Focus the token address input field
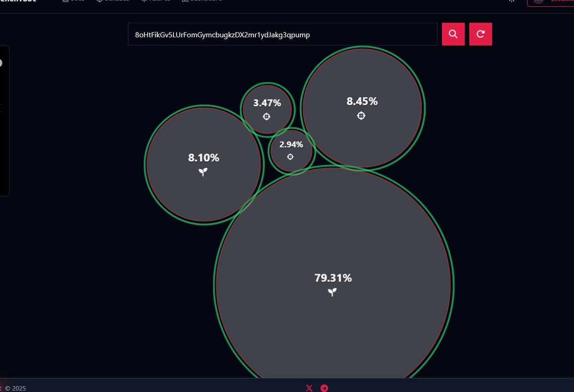This screenshot has width=574, height=392. 283,34
